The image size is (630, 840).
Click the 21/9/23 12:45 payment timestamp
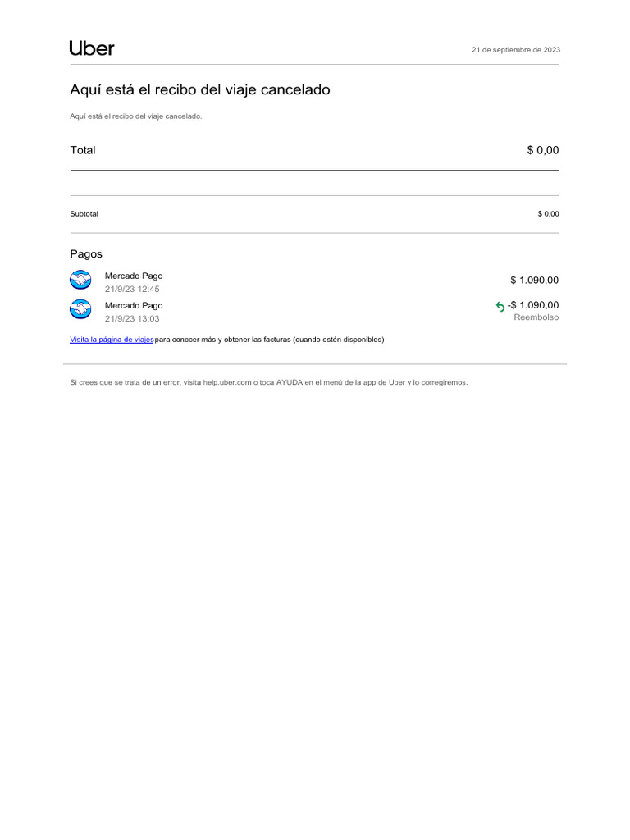[132, 290]
